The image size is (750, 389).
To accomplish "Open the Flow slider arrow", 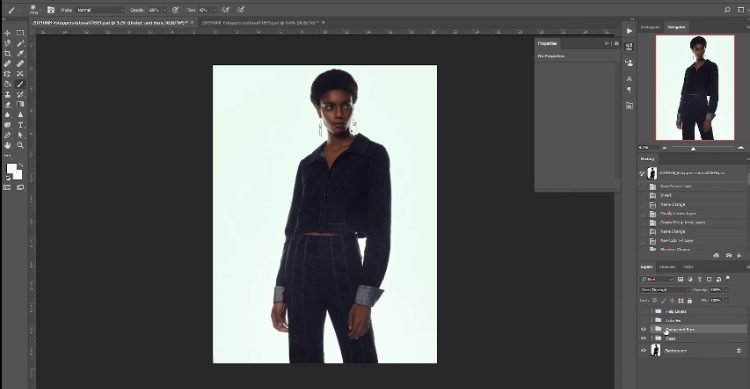I will point(215,10).
